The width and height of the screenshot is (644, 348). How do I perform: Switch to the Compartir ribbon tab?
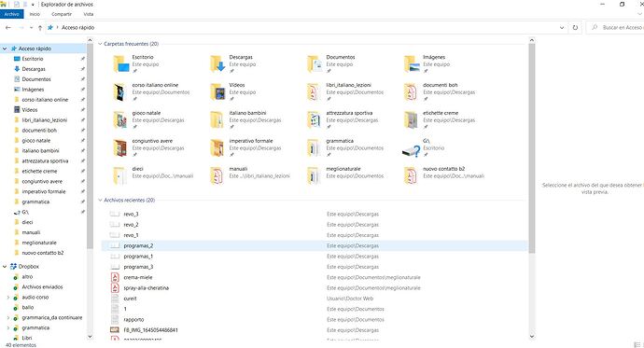pos(62,14)
